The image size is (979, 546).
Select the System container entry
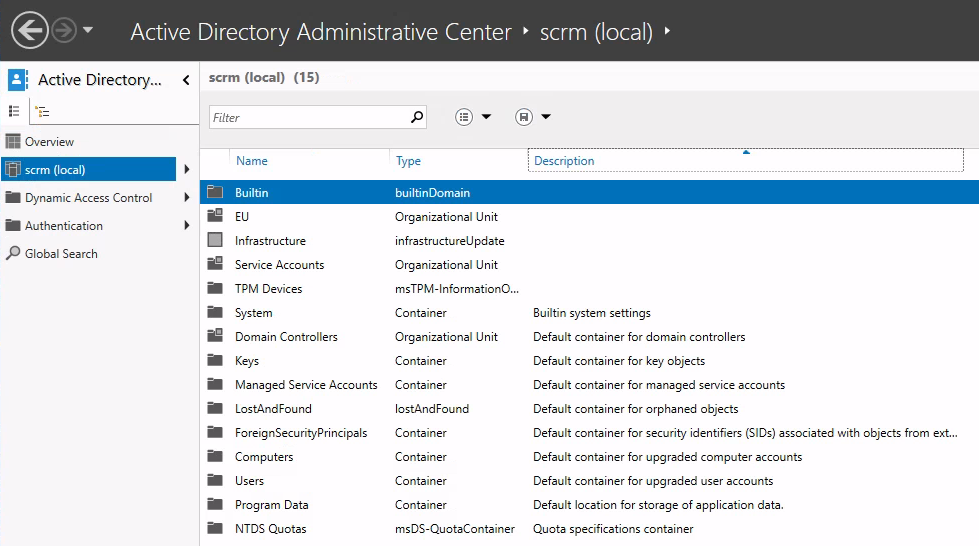pos(253,313)
